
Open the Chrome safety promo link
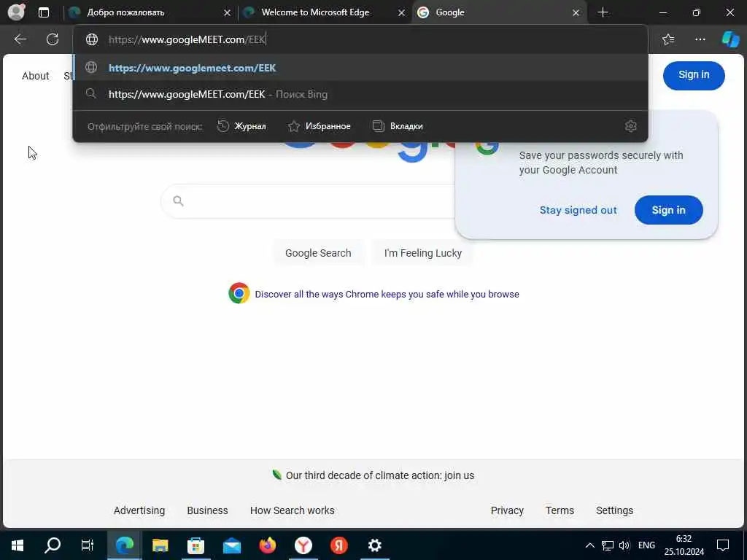tap(387, 295)
